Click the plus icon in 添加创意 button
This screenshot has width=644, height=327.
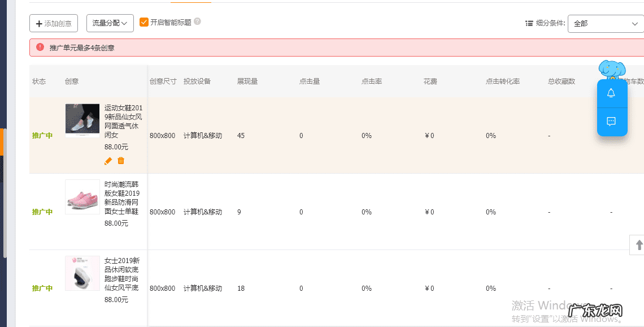click(38, 23)
